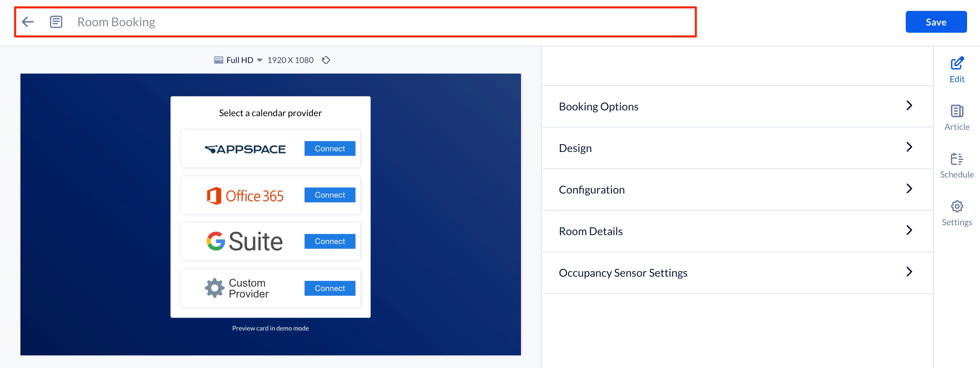Open the Article sidebar tab
The height and width of the screenshot is (368, 980).
pyautogui.click(x=957, y=117)
